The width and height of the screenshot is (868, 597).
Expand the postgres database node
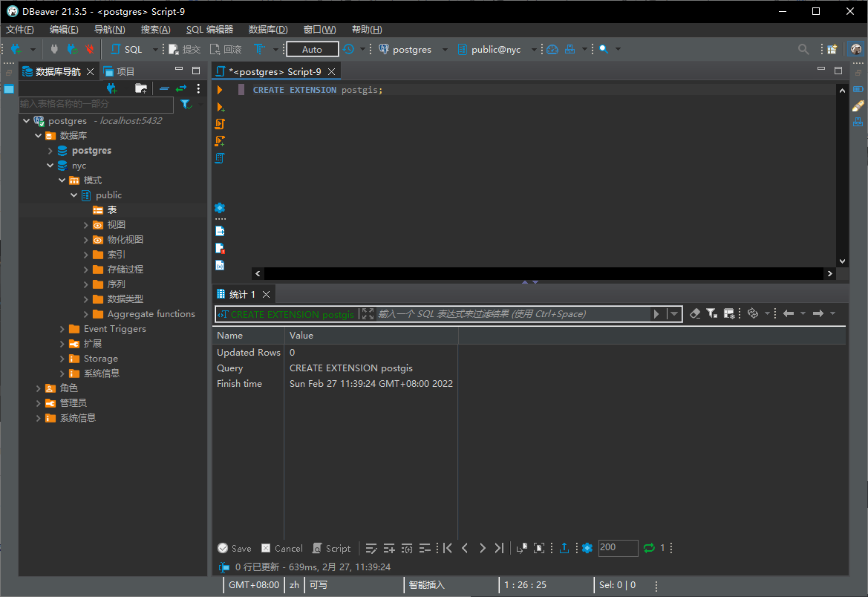pyautogui.click(x=50, y=151)
